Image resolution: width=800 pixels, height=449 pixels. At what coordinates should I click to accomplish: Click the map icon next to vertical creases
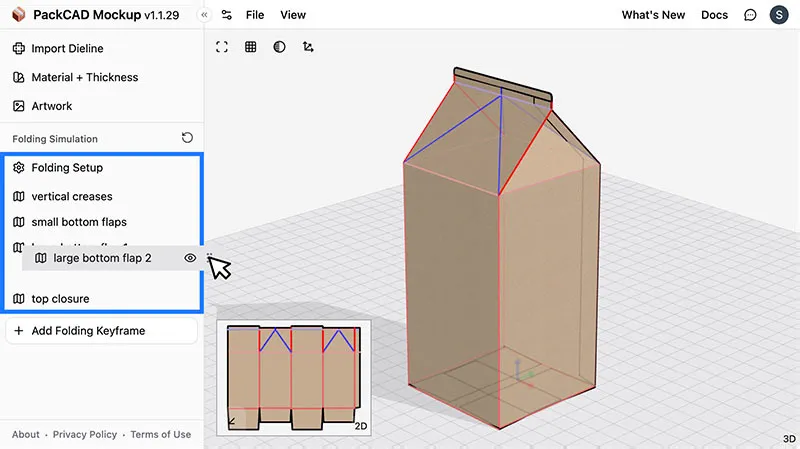point(19,196)
